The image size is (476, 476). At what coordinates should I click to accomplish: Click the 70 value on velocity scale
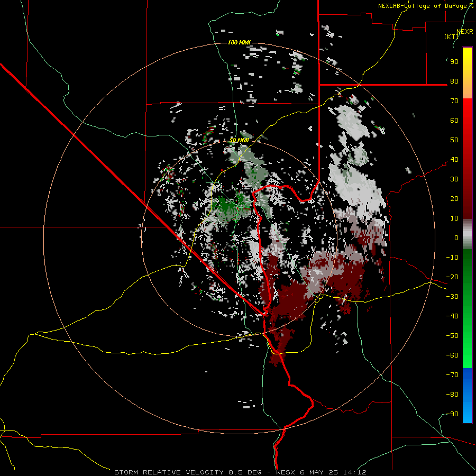tap(454, 101)
